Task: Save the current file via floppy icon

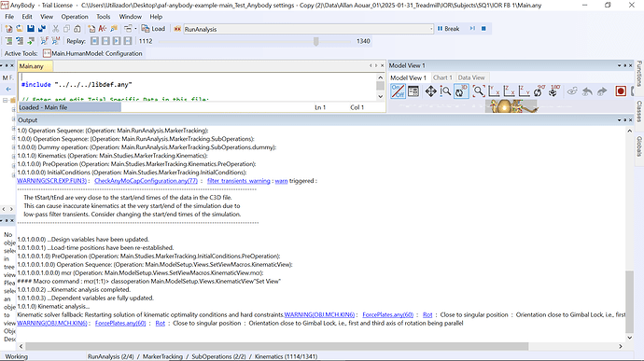Action: point(31,29)
